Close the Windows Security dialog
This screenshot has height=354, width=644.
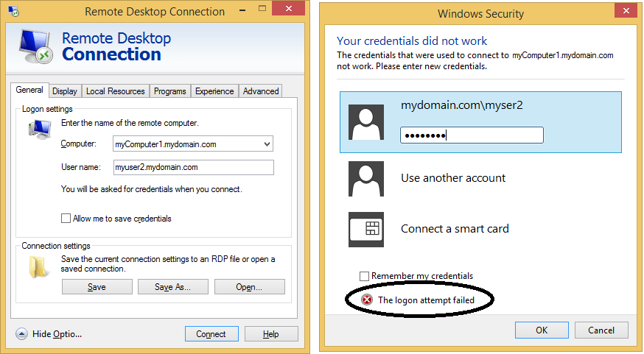(x=626, y=10)
